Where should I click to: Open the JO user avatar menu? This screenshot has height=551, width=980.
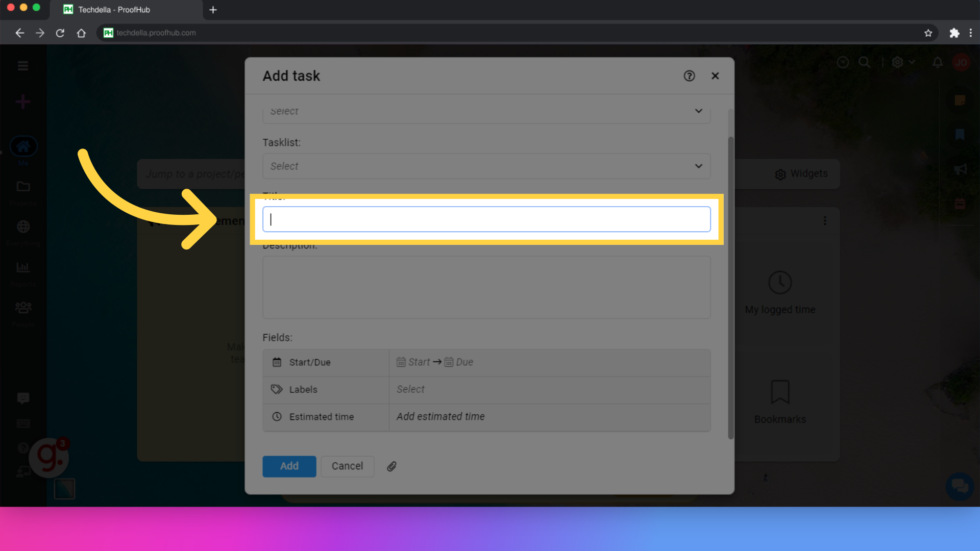tap(961, 62)
